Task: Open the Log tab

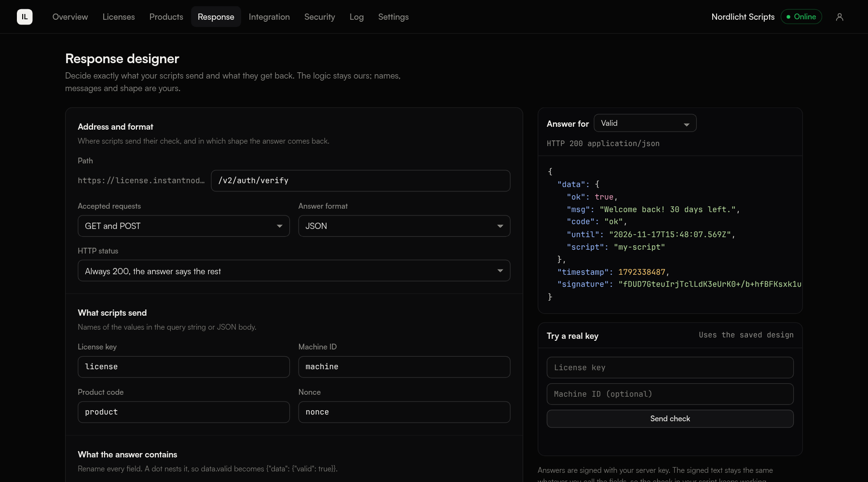Action: [x=356, y=17]
